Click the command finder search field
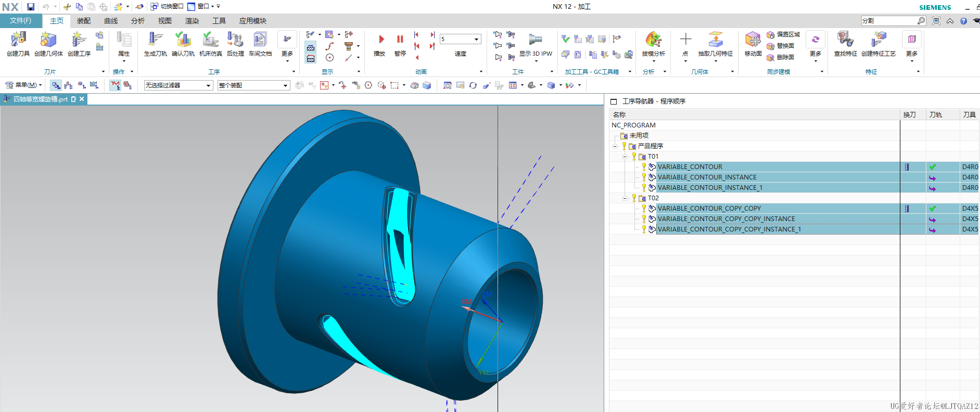980x412 pixels. [889, 21]
